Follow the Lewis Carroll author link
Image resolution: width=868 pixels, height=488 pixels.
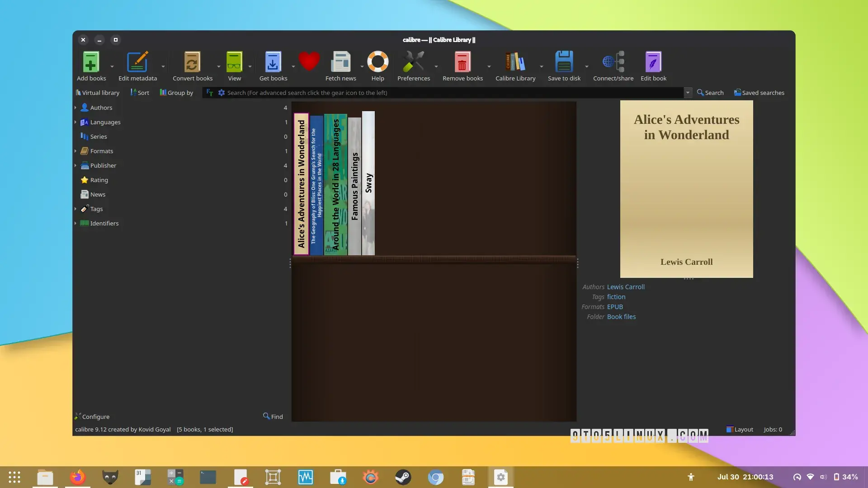(626, 287)
